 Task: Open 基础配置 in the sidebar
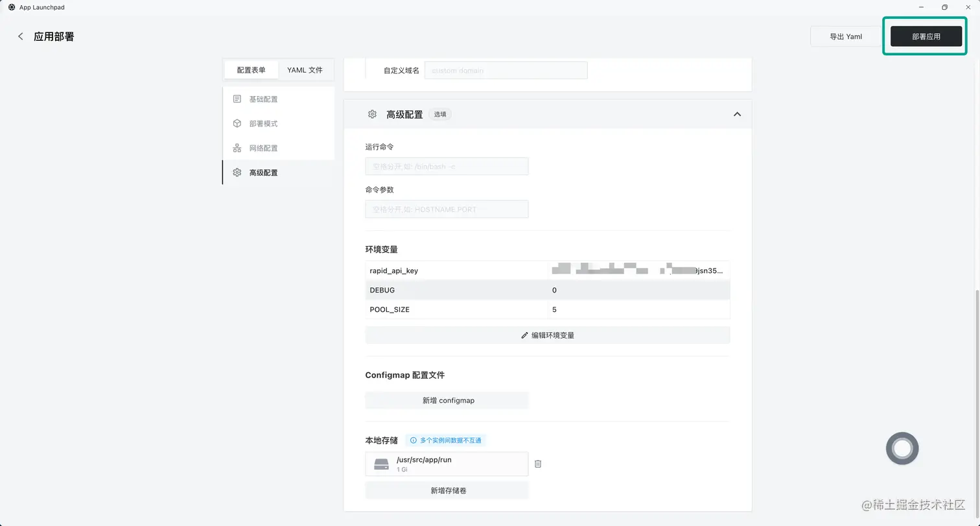pos(279,99)
